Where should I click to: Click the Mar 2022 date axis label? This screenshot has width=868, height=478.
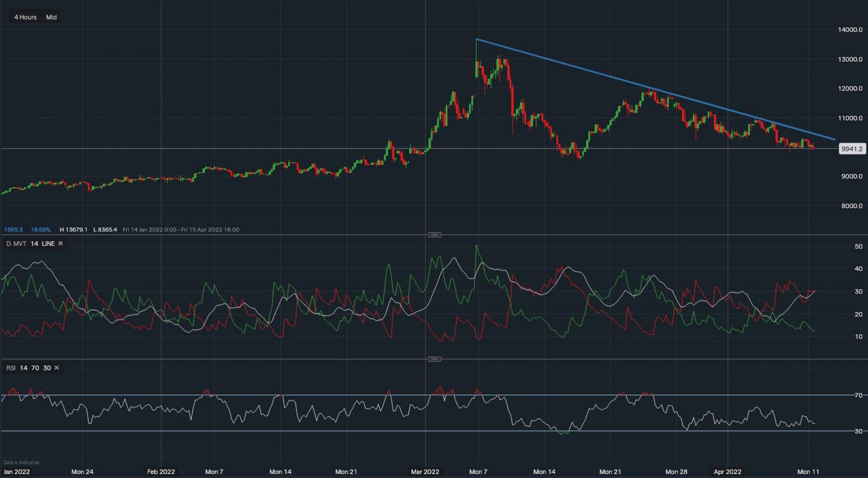click(x=425, y=471)
